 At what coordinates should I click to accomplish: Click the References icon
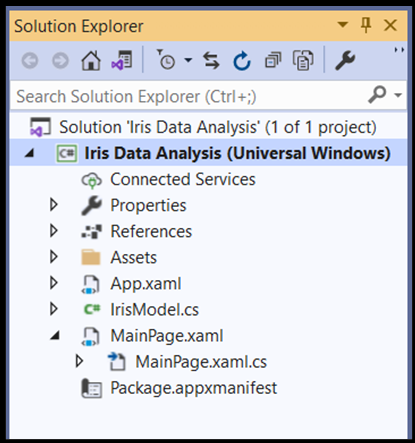click(x=92, y=232)
